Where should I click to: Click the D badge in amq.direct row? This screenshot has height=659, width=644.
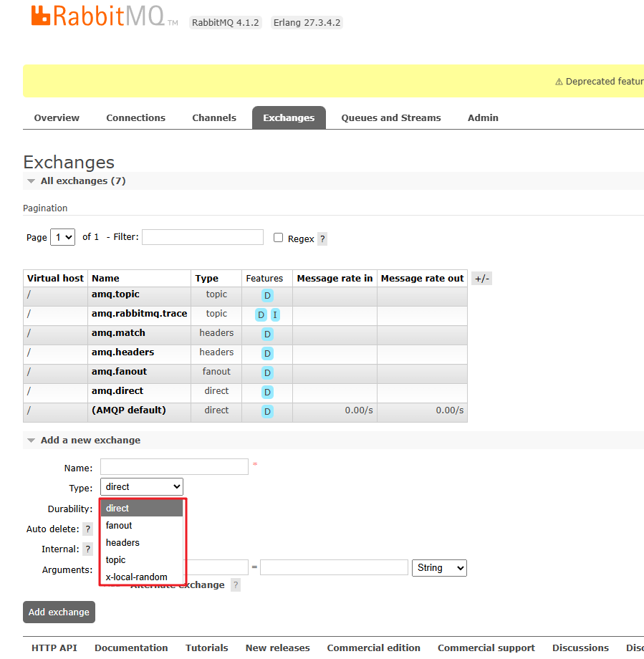click(x=267, y=392)
